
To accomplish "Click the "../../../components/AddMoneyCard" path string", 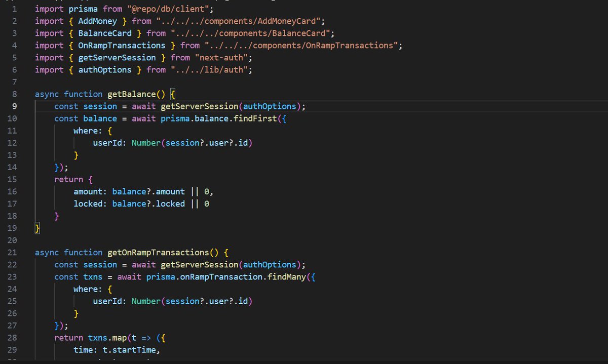I will click(239, 21).
